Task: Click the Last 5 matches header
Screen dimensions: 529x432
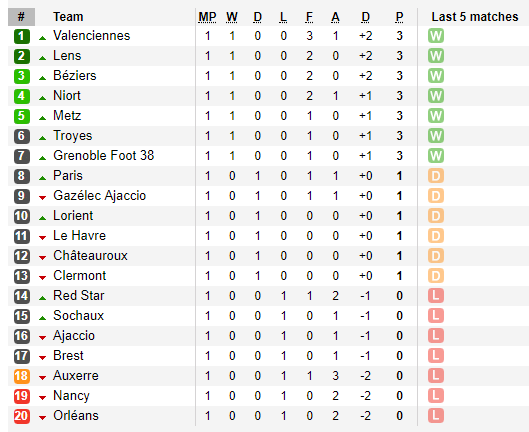Action: [x=475, y=17]
